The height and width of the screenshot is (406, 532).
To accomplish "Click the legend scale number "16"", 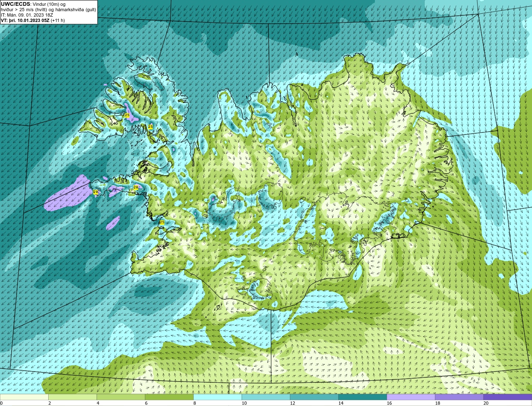I will point(389,403).
